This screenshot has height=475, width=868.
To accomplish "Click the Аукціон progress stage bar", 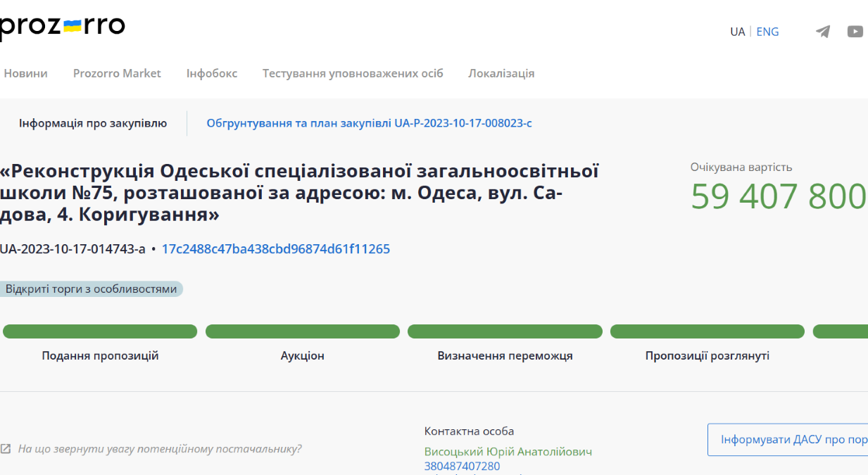I will (303, 331).
